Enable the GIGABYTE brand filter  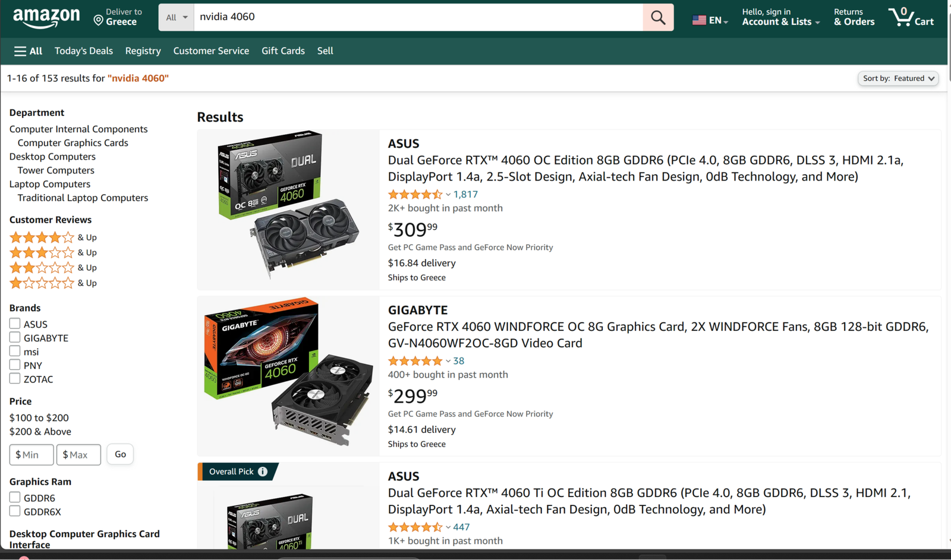15,337
